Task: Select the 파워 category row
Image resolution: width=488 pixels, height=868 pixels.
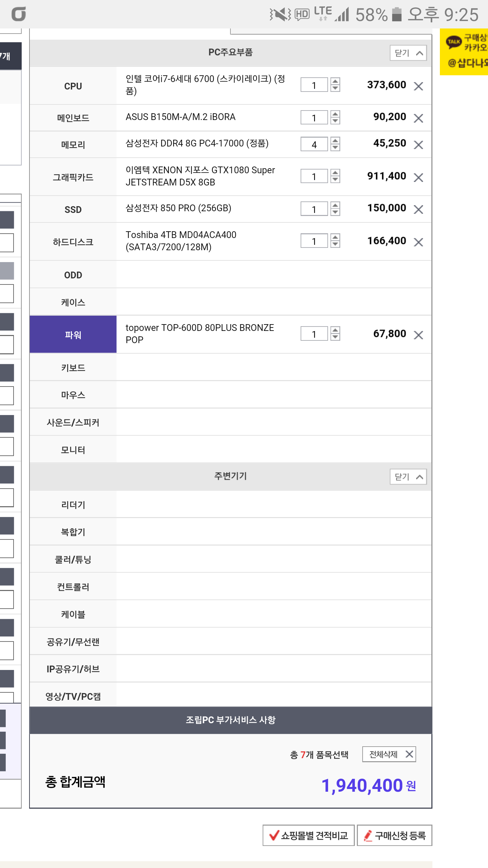Action: point(73,335)
